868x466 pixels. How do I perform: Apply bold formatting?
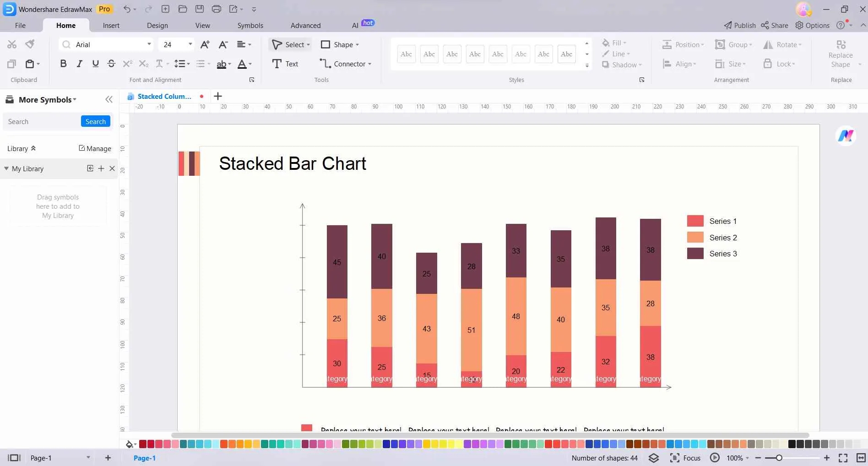(x=63, y=64)
